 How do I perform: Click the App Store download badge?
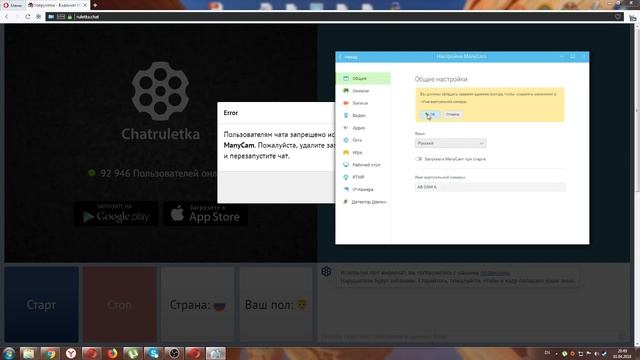[x=206, y=213]
